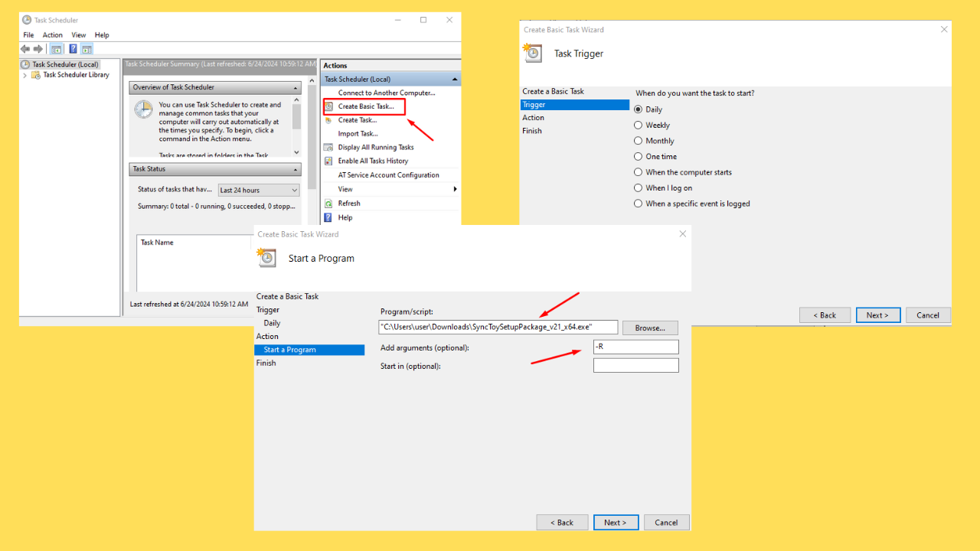
Task: Click highlighted Start a Program step in wizard sidebar
Action: pos(309,350)
